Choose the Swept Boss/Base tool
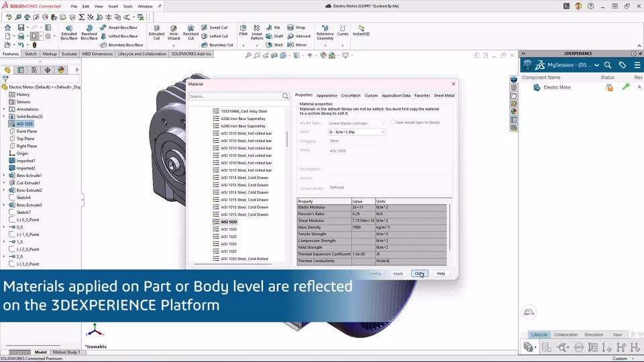 click(119, 27)
